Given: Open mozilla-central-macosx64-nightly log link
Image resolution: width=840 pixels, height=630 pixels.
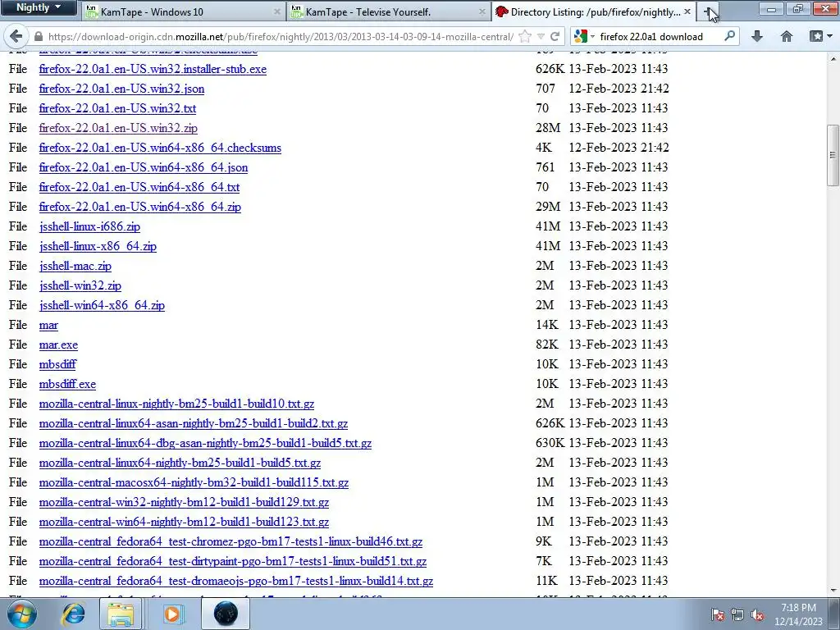Looking at the screenshot, I should pos(194,482).
